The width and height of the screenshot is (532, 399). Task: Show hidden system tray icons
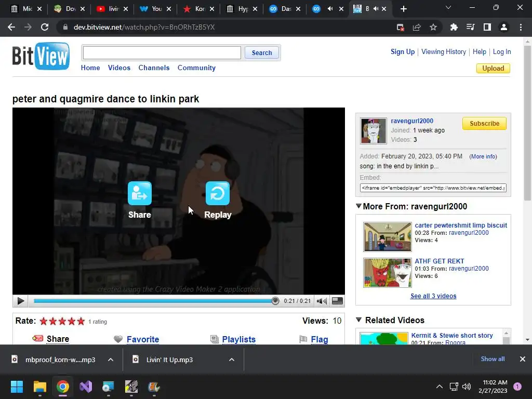pos(440,387)
